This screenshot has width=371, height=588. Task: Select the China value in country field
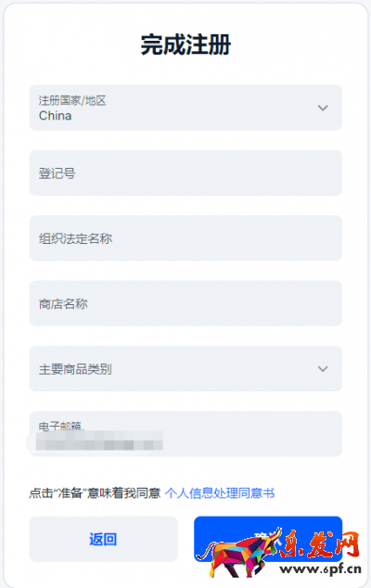pyautogui.click(x=55, y=116)
